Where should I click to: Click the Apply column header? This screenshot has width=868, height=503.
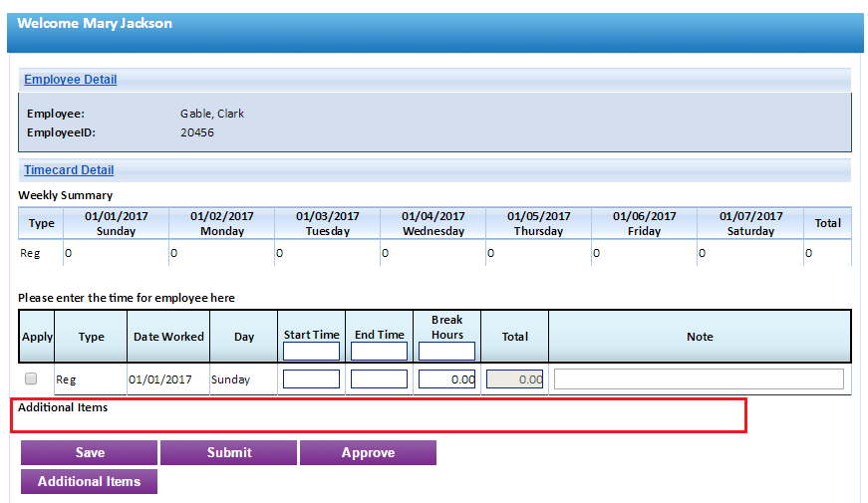click(37, 337)
